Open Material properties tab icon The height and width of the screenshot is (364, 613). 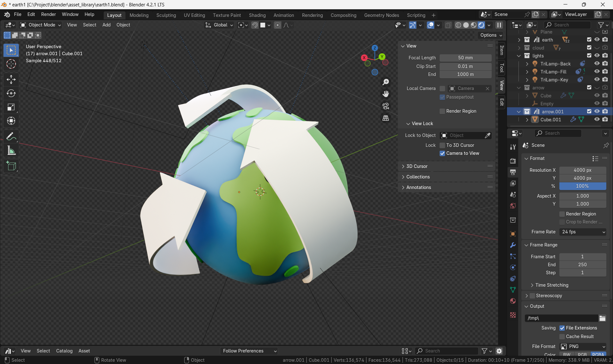click(x=513, y=301)
